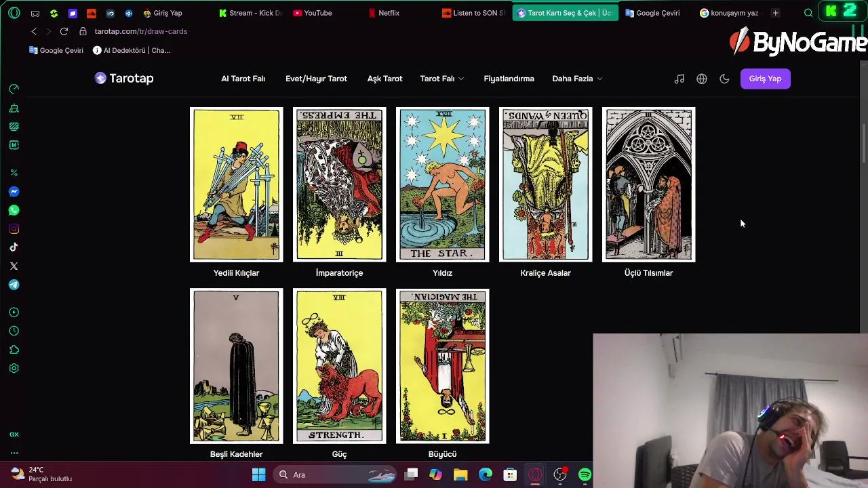Click the Tarotap language globe icon

point(702,79)
